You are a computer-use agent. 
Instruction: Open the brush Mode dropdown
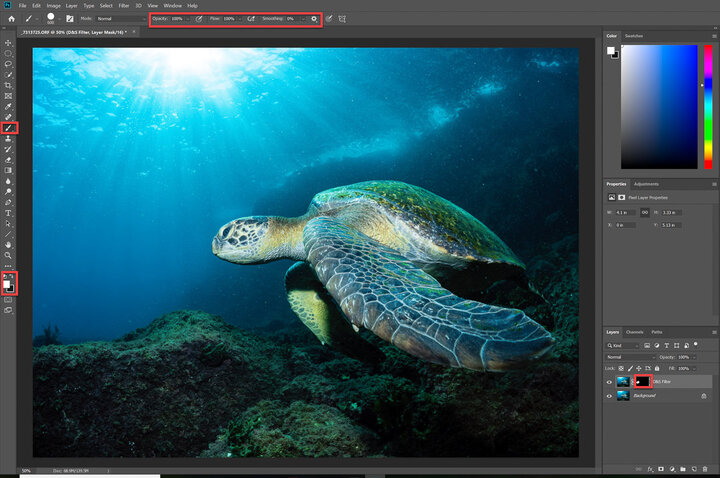[x=119, y=18]
